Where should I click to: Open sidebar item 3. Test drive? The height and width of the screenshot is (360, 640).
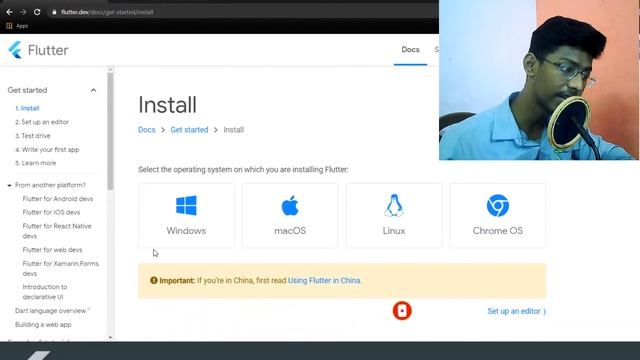pos(33,136)
